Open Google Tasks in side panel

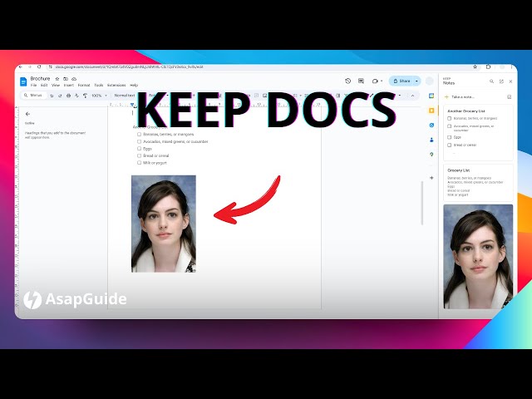click(431, 126)
